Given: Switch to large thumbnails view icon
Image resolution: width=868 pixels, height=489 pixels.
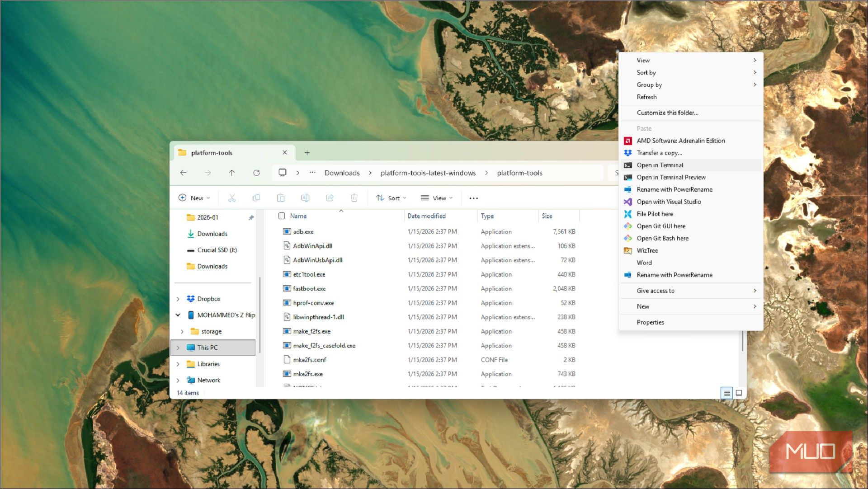Looking at the screenshot, I should [739, 393].
